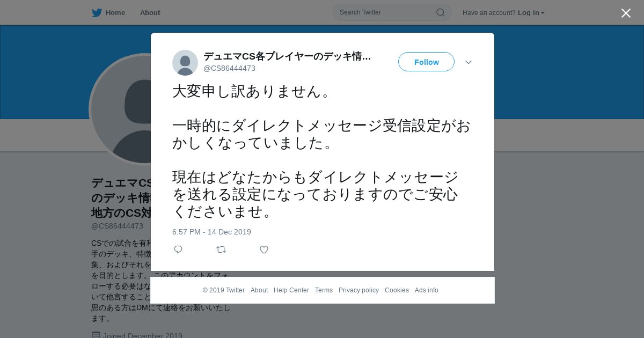Expand tweet options chevron next to Follow
This screenshot has width=644, height=338.
[469, 62]
